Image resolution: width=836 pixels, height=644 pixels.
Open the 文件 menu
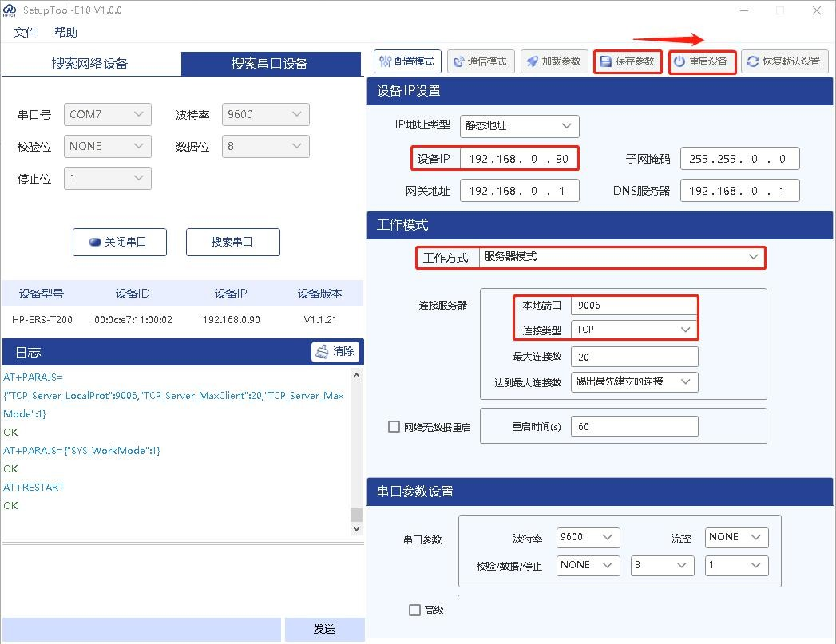coord(25,33)
